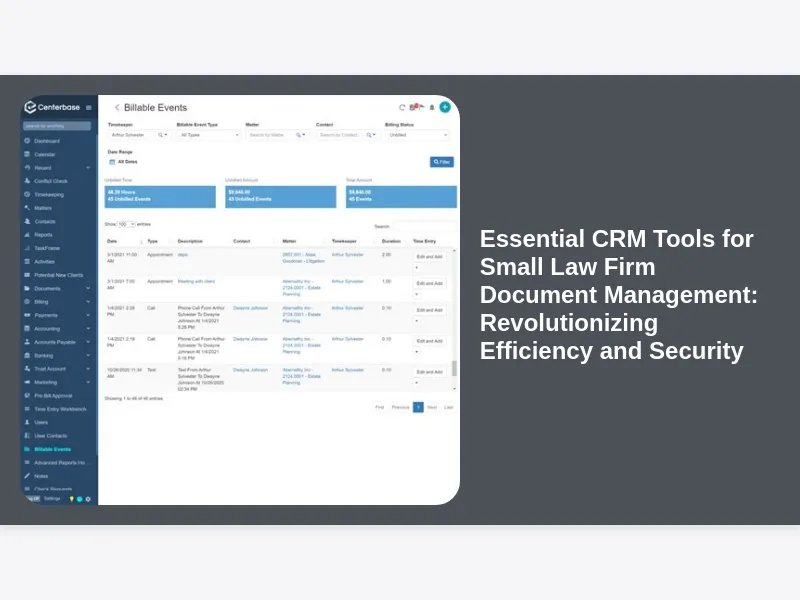Open the Meeting with client description link
Viewport: 800px width, 600px height.
pyautogui.click(x=198, y=281)
